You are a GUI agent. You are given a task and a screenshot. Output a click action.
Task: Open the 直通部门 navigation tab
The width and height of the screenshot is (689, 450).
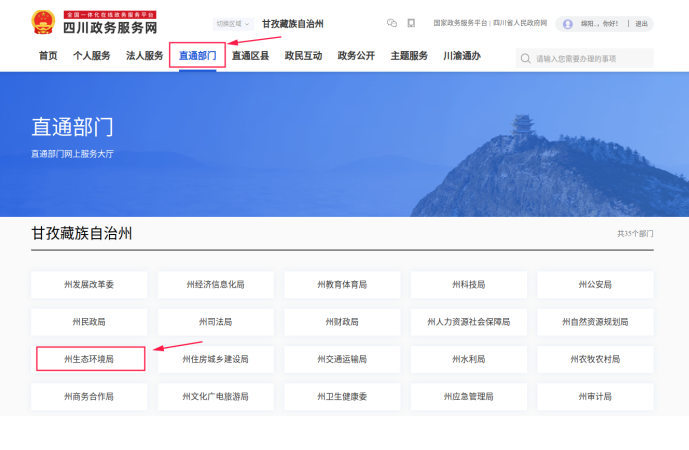point(197,56)
